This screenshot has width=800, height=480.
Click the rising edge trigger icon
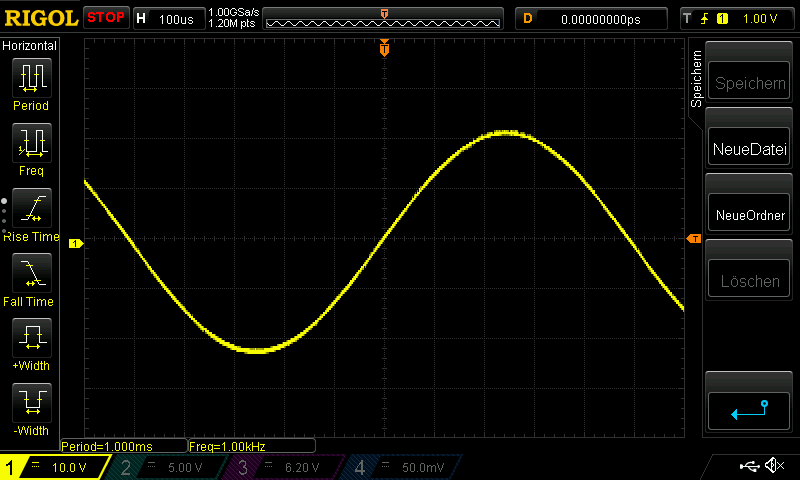[x=705, y=19]
